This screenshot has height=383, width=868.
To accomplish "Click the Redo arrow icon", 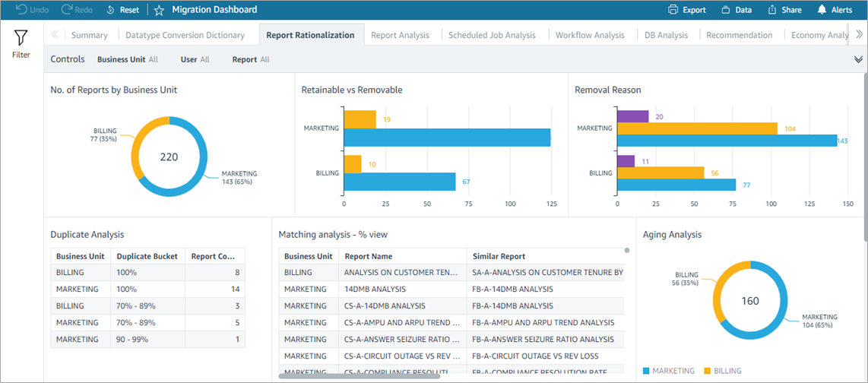I will click(67, 9).
